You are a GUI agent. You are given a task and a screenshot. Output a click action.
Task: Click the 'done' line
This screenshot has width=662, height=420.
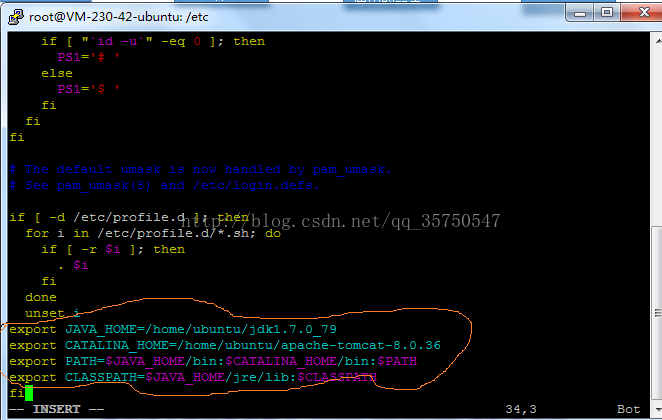pyautogui.click(x=41, y=297)
